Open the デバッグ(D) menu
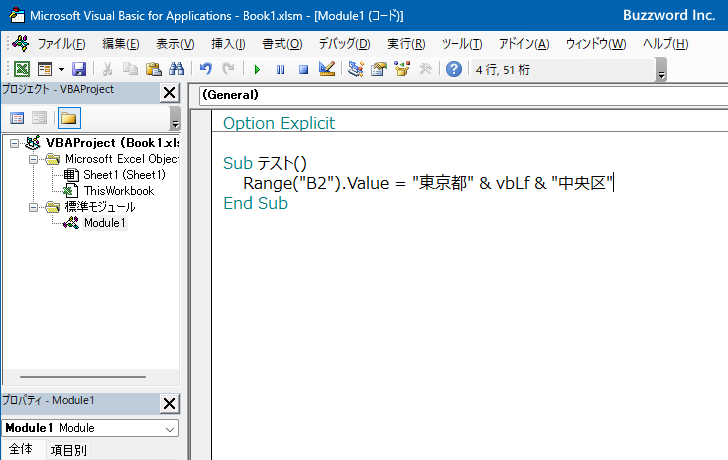The width and height of the screenshot is (728, 460). coord(344,44)
